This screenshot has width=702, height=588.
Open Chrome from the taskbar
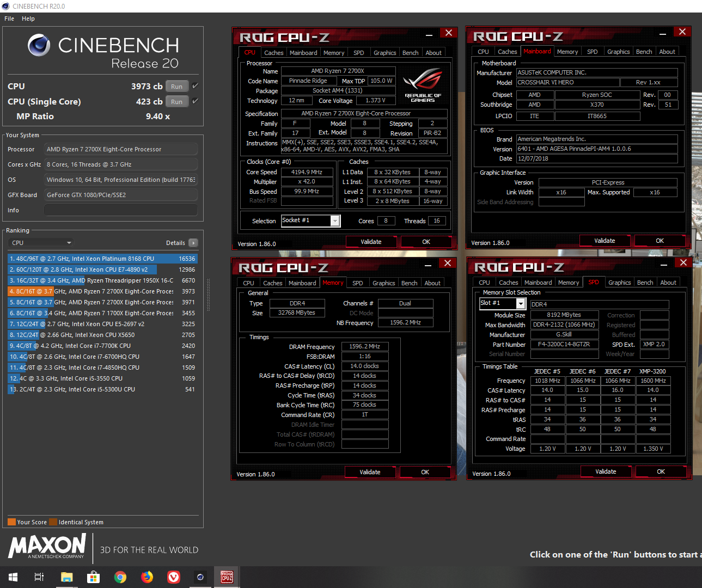click(x=120, y=577)
